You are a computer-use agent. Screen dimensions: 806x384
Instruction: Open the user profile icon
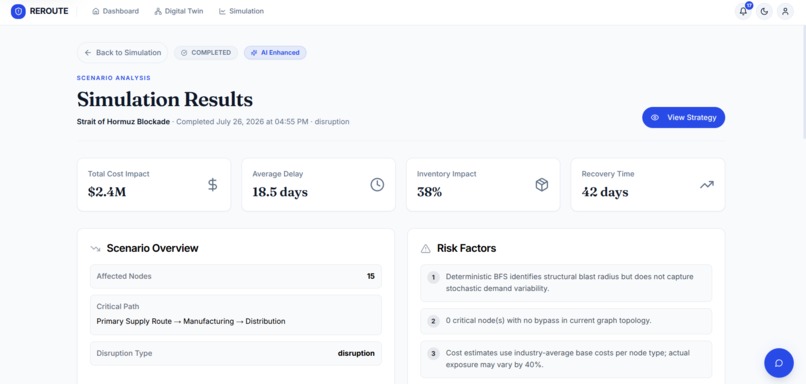pyautogui.click(x=785, y=11)
